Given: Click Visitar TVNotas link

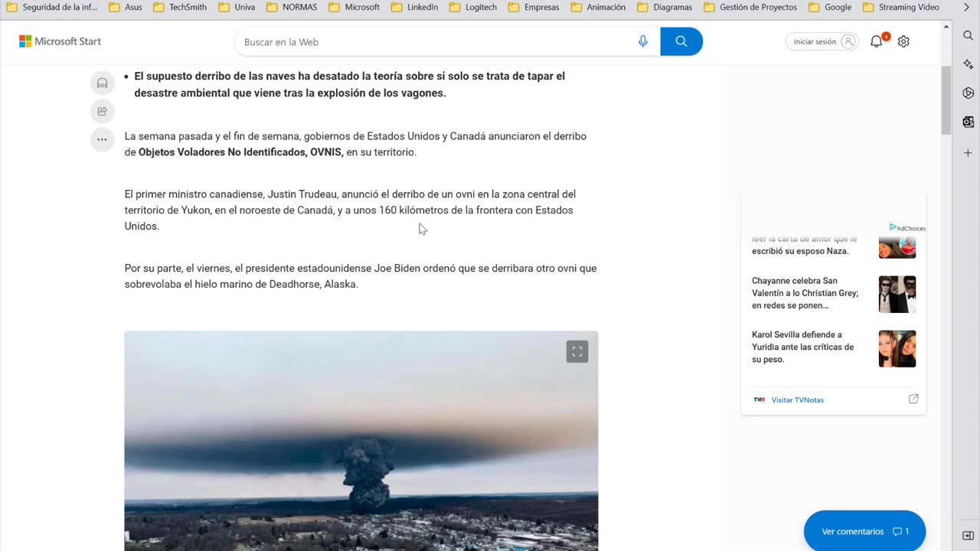Looking at the screenshot, I should click(797, 399).
